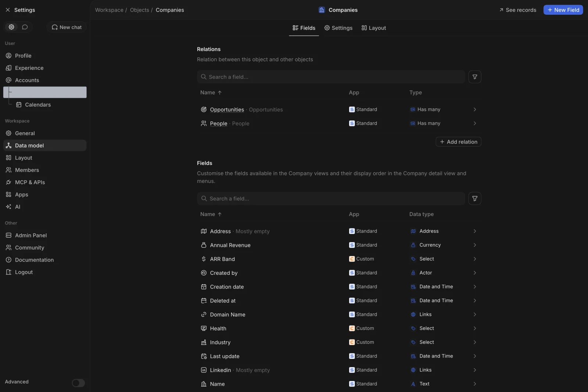Screen dimensions: 588x392
Task: Open Experience settings
Action: point(45,68)
